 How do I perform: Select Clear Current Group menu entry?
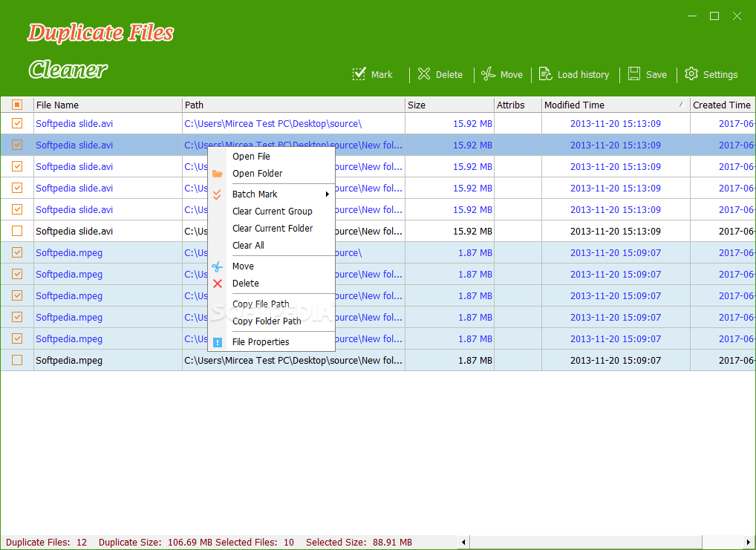tap(272, 212)
